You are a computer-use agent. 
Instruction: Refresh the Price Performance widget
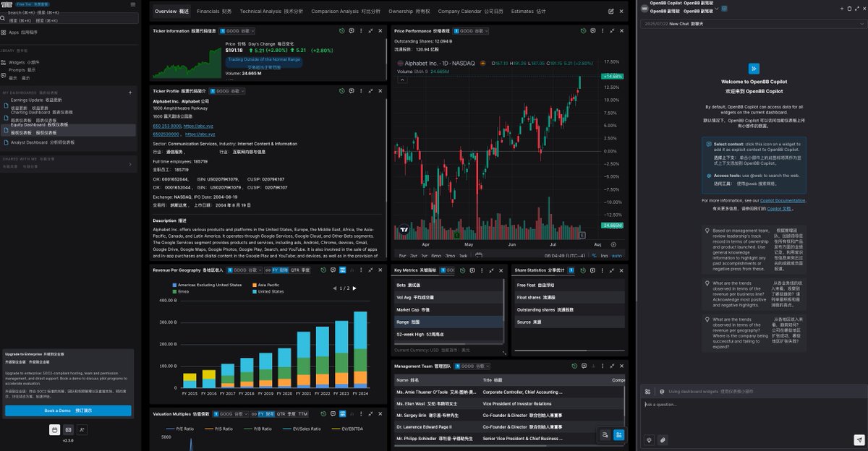584,31
